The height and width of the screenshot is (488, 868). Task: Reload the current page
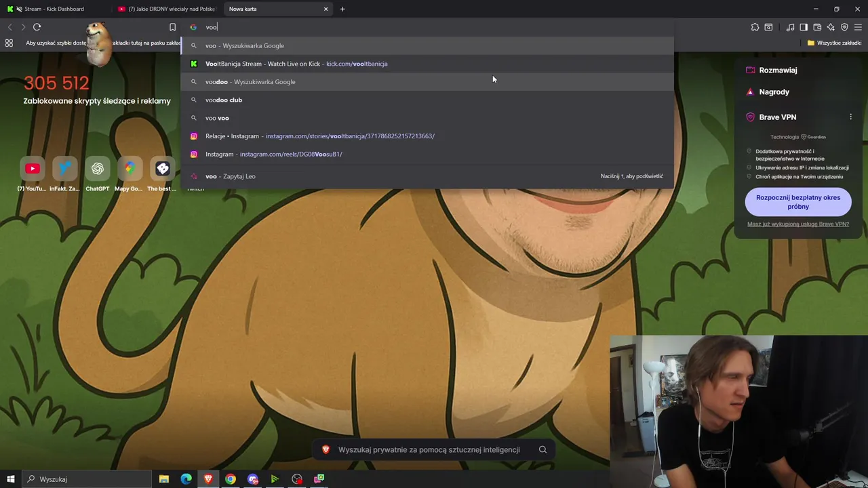(x=37, y=27)
